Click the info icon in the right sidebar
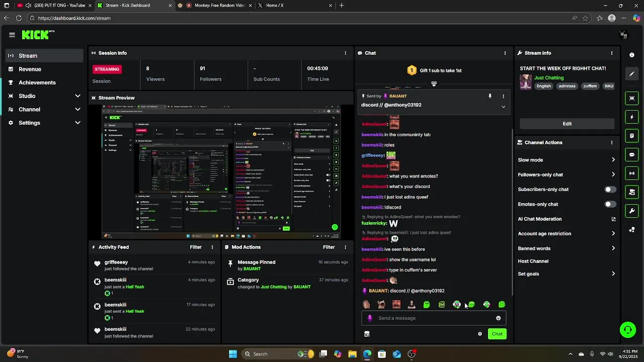Image resolution: width=644 pixels, height=362 pixels. (x=632, y=55)
